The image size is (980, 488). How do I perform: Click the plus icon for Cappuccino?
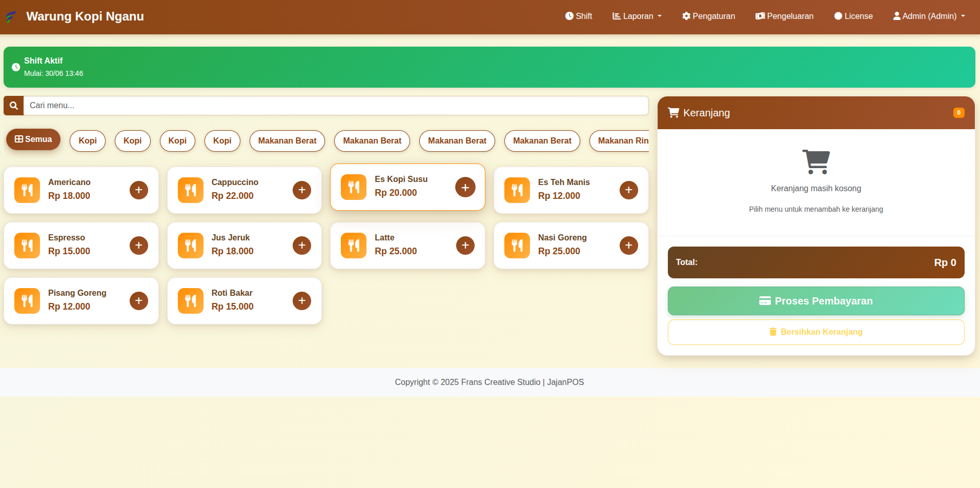click(302, 190)
